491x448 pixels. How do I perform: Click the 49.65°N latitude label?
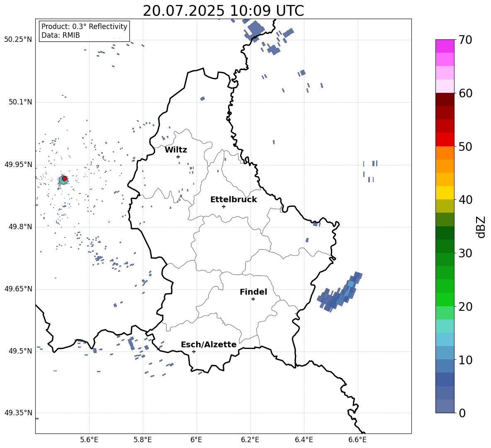(18, 289)
